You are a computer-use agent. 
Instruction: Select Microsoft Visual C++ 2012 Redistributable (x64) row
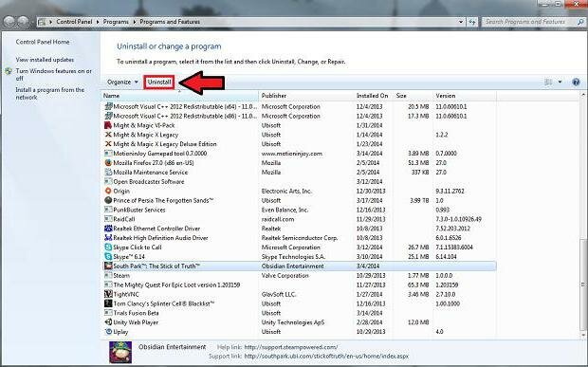tap(300, 106)
